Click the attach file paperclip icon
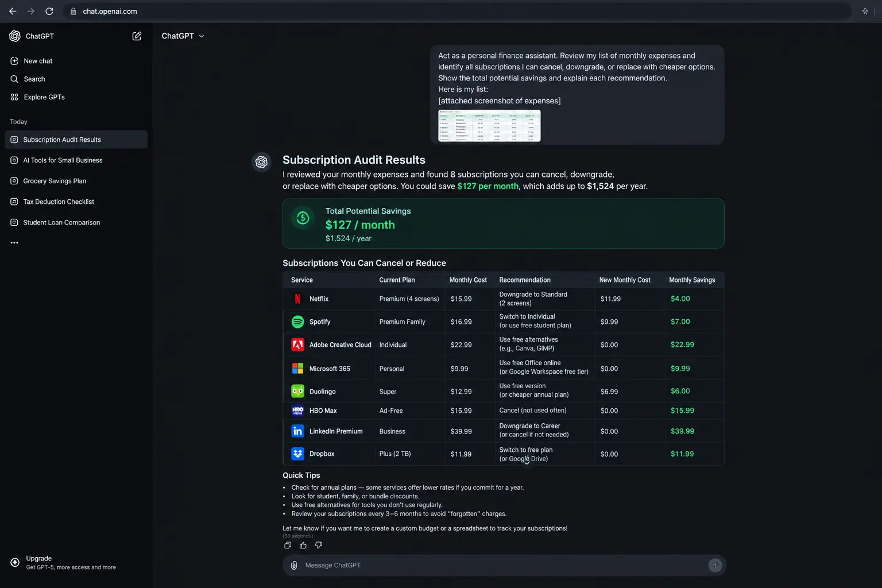The width and height of the screenshot is (882, 588). click(x=294, y=566)
